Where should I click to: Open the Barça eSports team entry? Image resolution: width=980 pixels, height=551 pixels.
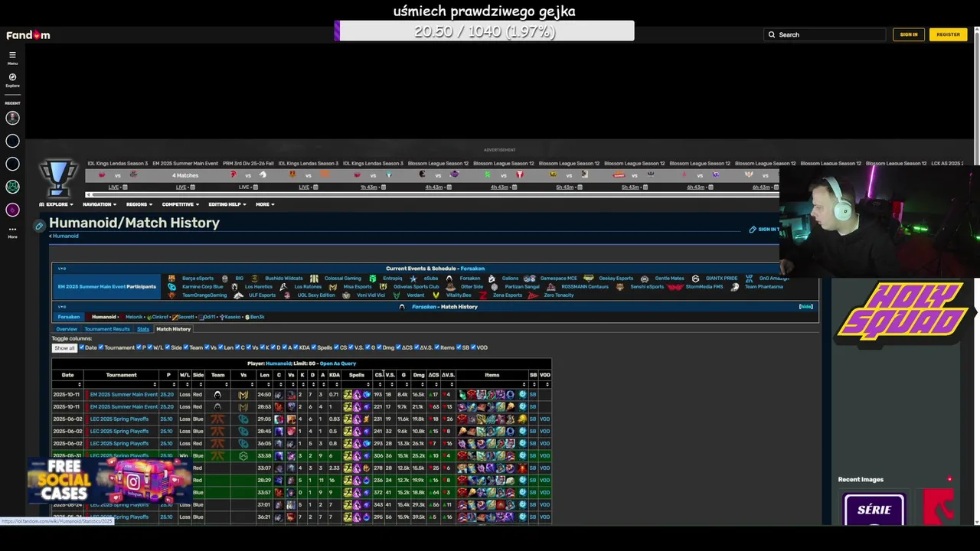tap(198, 279)
